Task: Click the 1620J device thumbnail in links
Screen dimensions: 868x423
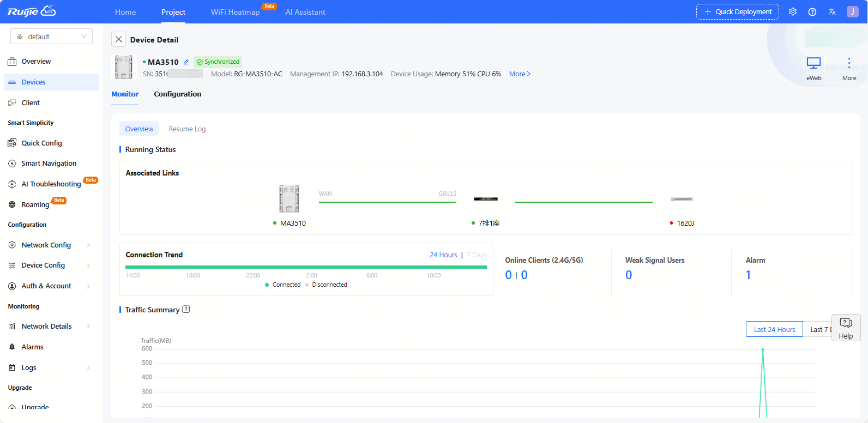Action: click(x=682, y=200)
